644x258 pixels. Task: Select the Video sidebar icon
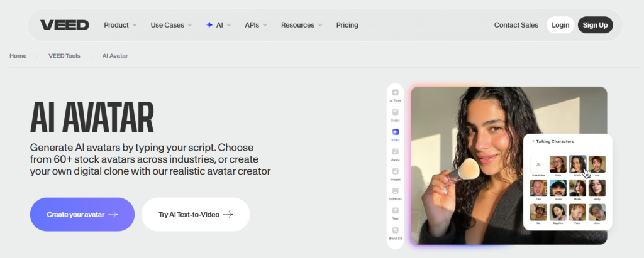pos(395,132)
